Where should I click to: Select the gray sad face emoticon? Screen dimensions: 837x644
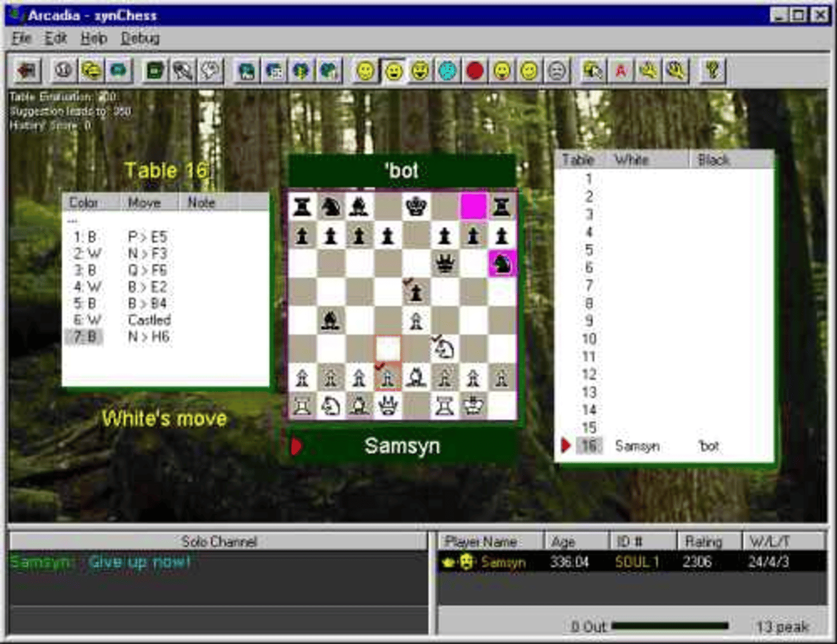coord(557,71)
